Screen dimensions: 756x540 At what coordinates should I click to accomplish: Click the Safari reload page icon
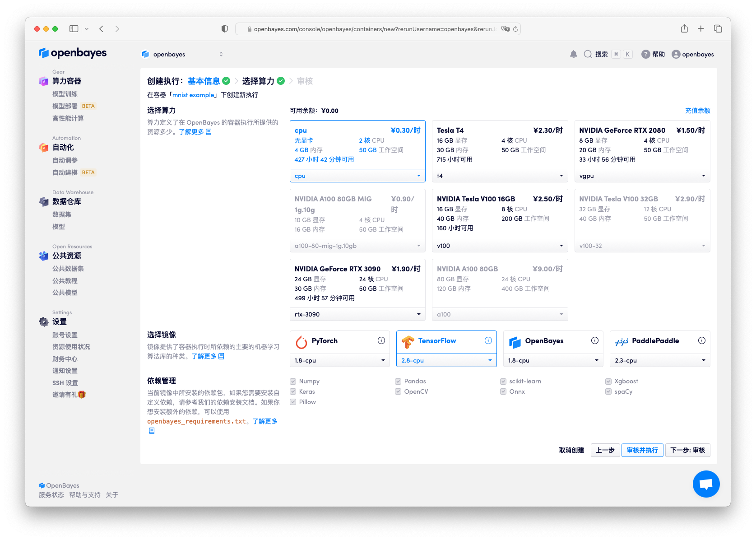515,29
